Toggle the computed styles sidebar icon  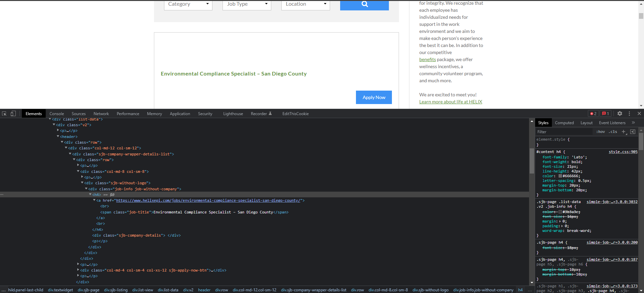point(633,132)
